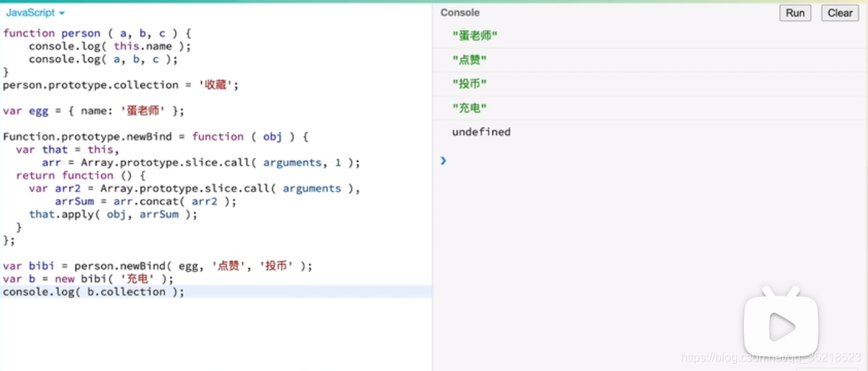Click the line "var that = this,"

click(67, 149)
